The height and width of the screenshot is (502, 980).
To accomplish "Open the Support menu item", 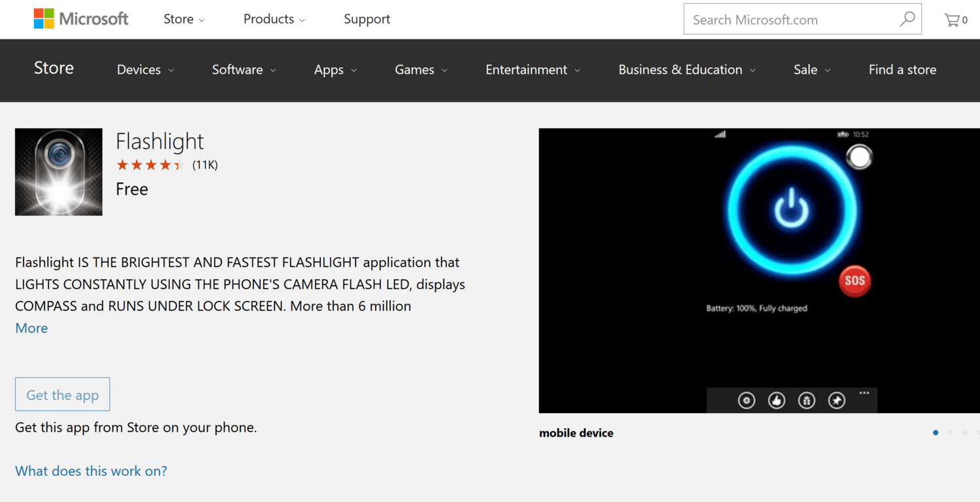I will point(367,20).
